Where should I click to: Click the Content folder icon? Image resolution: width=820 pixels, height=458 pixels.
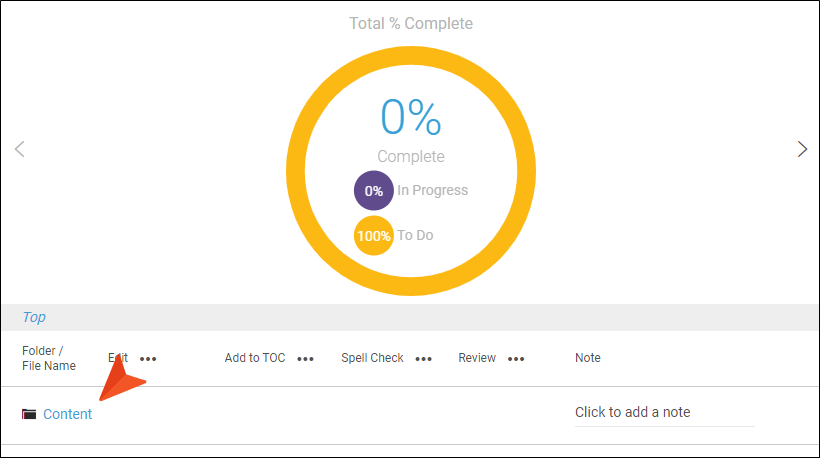pos(29,414)
